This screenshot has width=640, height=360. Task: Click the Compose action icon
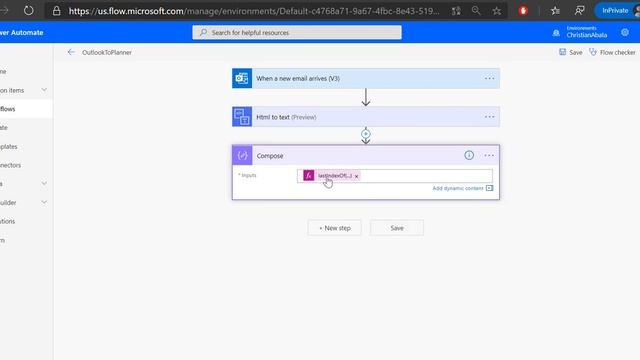point(242,156)
